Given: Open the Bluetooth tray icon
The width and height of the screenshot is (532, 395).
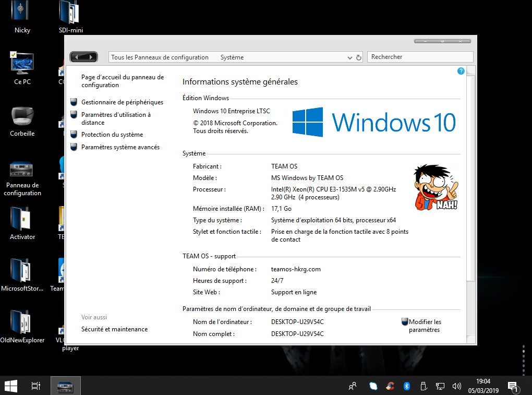Looking at the screenshot, I should [x=406, y=386].
